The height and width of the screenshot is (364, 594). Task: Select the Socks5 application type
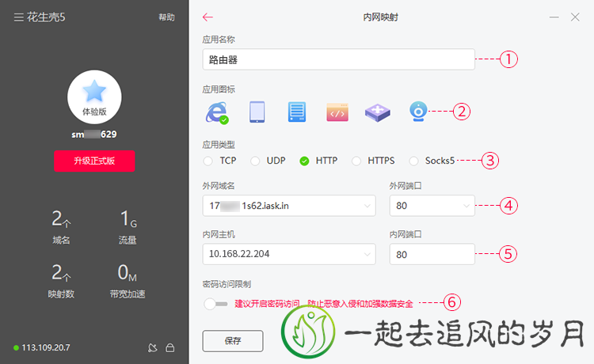coord(414,161)
